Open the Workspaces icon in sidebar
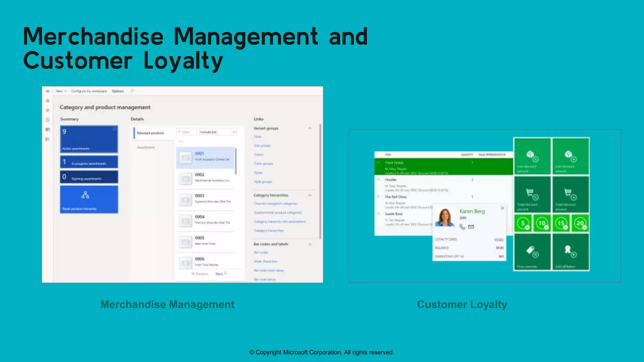Image resolution: width=644 pixels, height=362 pixels. pyautogui.click(x=47, y=129)
